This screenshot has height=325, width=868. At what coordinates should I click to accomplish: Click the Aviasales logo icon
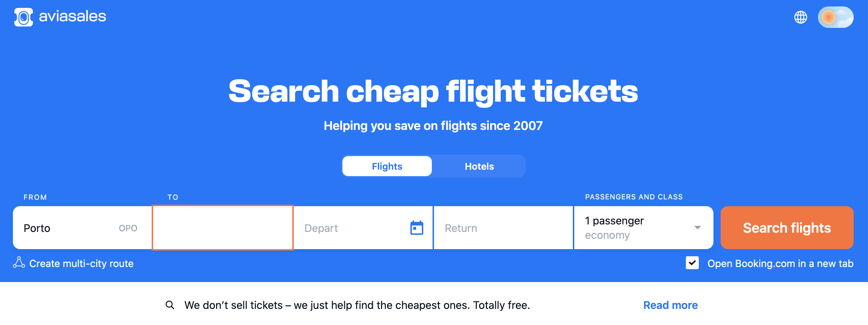(x=24, y=17)
